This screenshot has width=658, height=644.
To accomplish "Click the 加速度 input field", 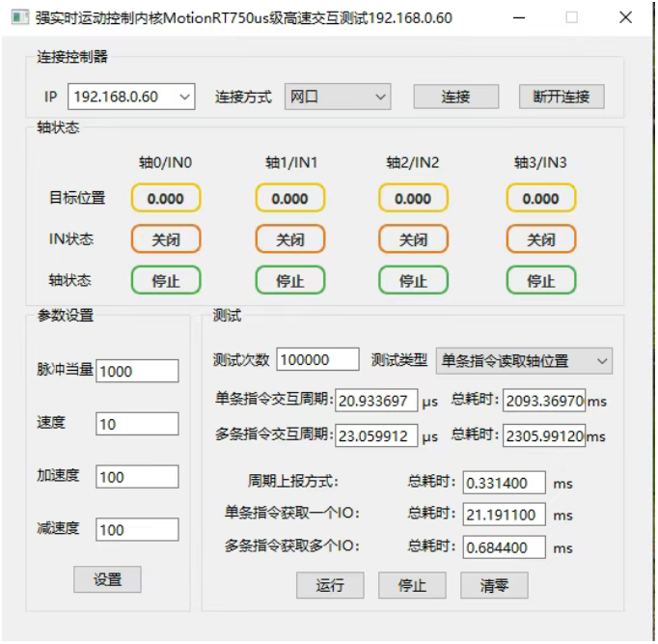I will 137,477.
